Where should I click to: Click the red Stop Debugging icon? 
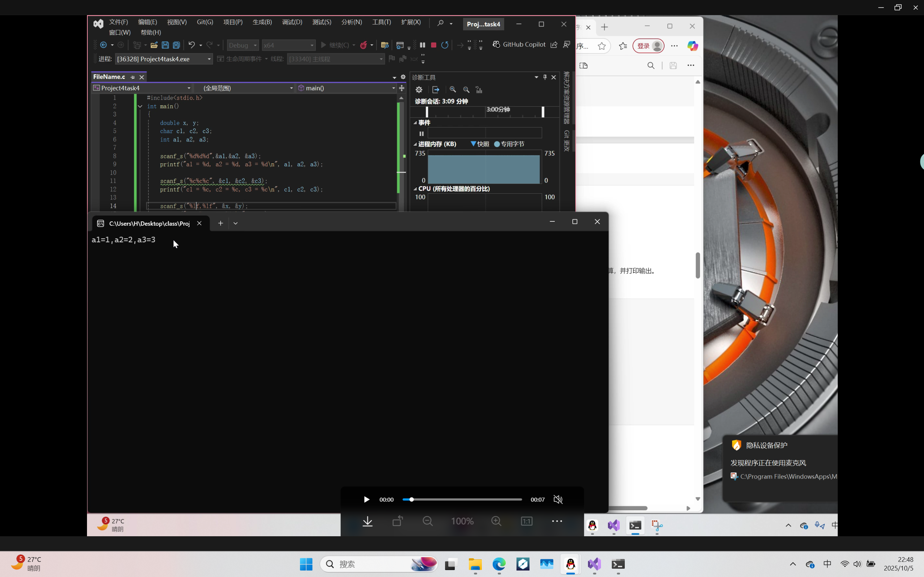[x=433, y=45]
